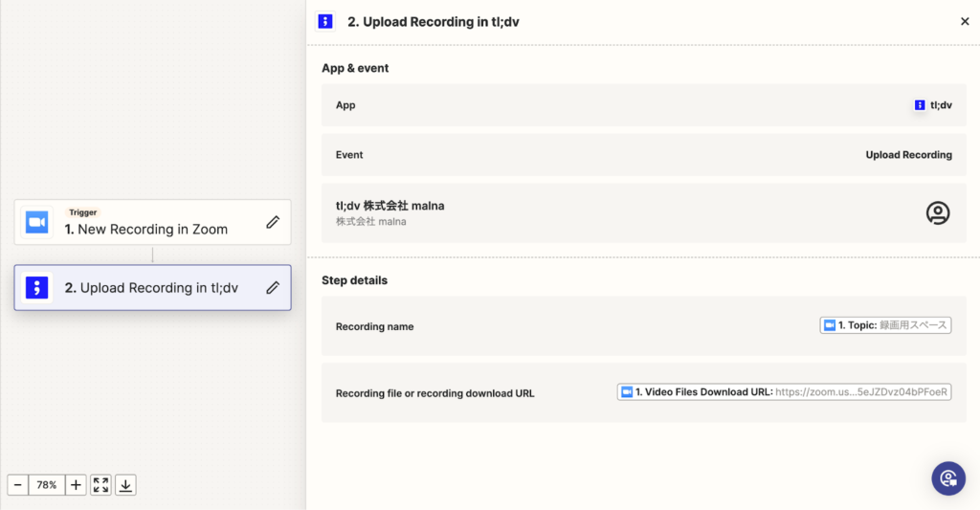Image resolution: width=980 pixels, height=510 pixels.
Task: Click the Topic pill in Recording name
Action: (x=885, y=325)
